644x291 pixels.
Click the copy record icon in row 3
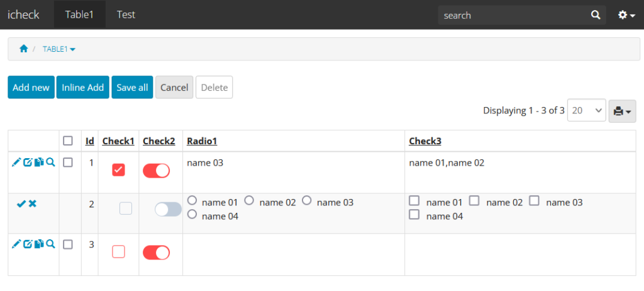click(x=39, y=244)
